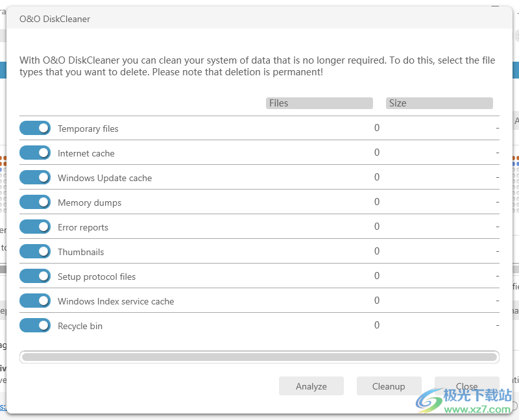Disable the Internet cache switch

click(x=35, y=153)
